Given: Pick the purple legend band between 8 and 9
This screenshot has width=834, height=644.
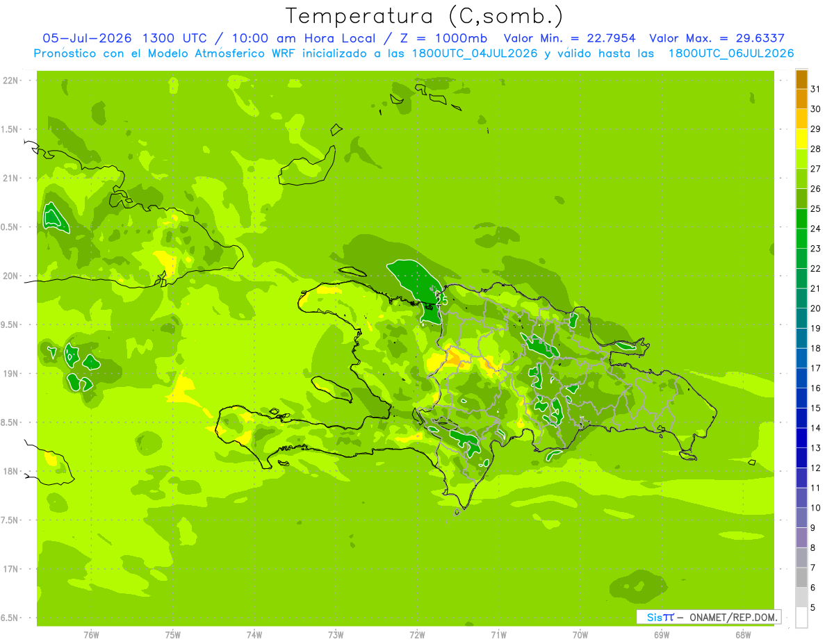Looking at the screenshot, I should 801,538.
